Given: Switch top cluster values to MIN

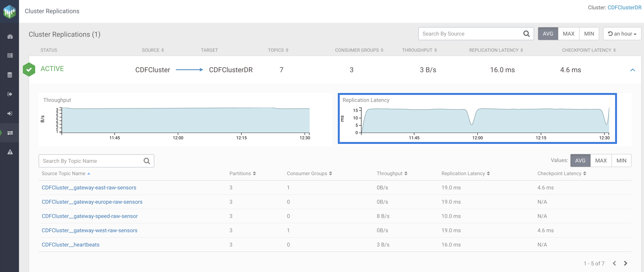Looking at the screenshot, I should [589, 34].
